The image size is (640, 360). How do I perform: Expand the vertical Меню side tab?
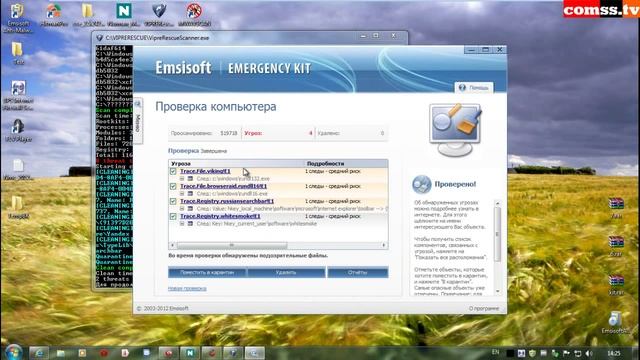click(x=138, y=122)
